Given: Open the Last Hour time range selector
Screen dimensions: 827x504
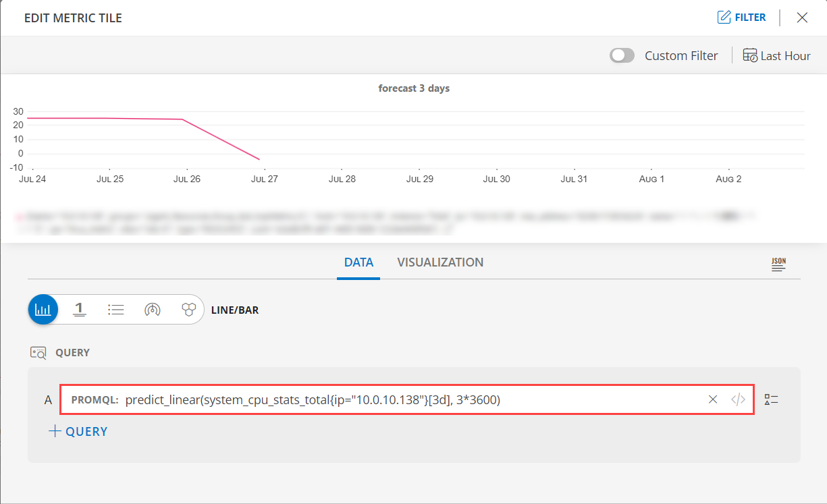Looking at the screenshot, I should 785,55.
